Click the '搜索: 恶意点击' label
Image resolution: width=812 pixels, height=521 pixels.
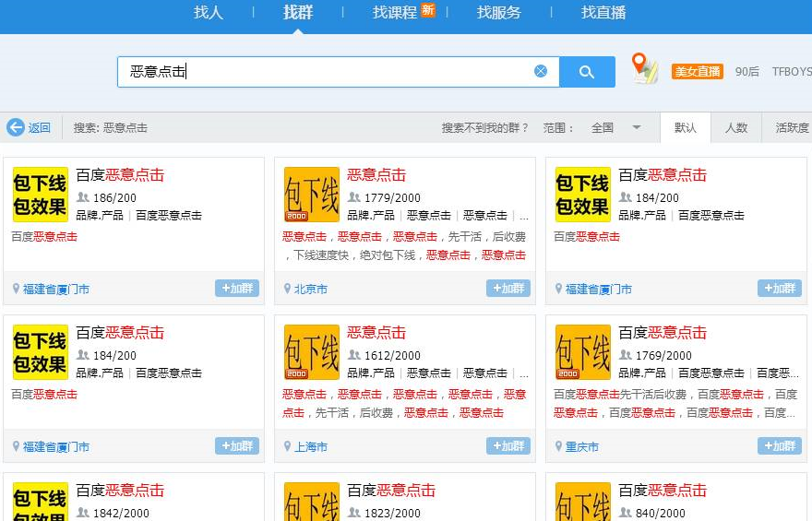click(x=111, y=128)
